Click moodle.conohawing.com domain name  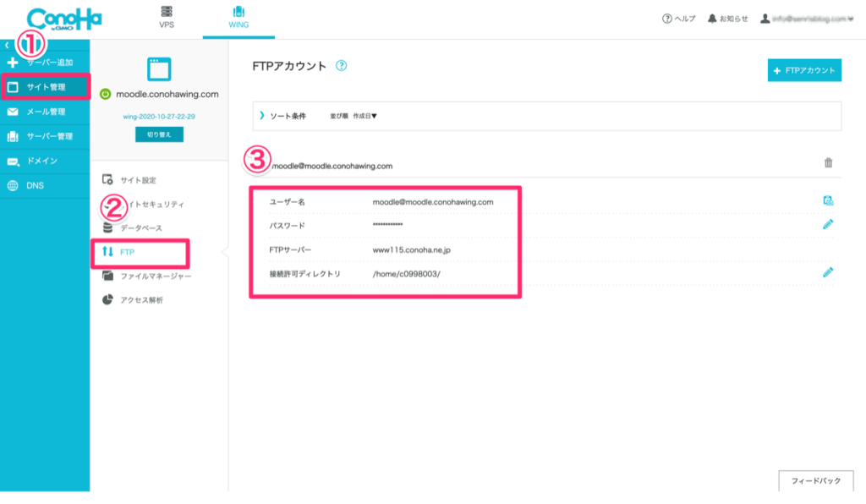[167, 95]
